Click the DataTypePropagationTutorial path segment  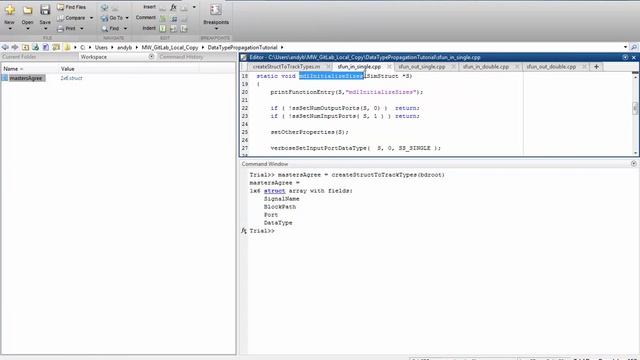click(242, 47)
